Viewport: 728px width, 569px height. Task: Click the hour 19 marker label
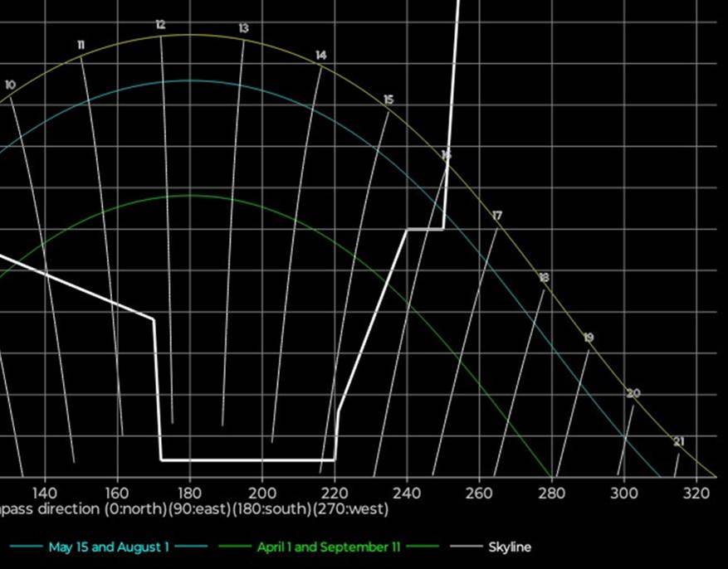point(589,338)
